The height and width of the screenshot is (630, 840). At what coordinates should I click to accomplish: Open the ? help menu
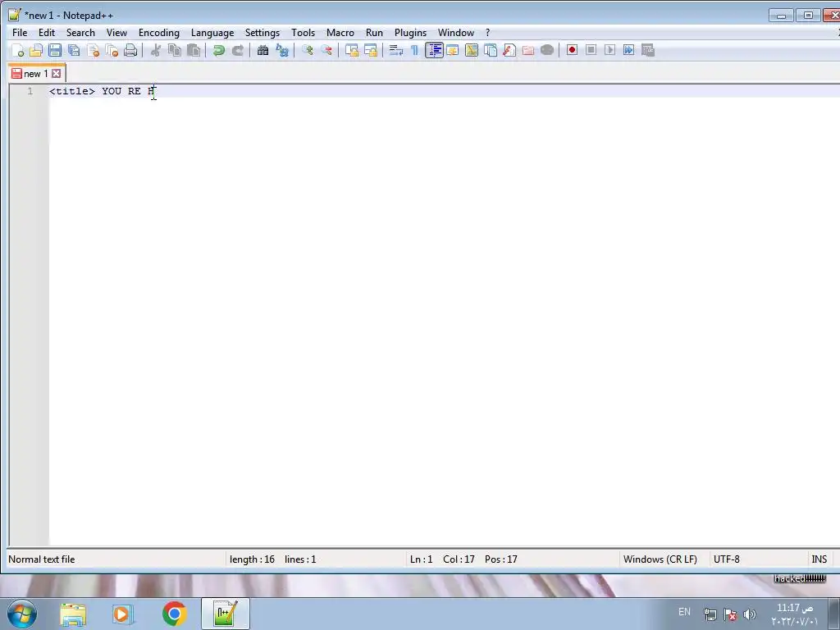tap(487, 33)
